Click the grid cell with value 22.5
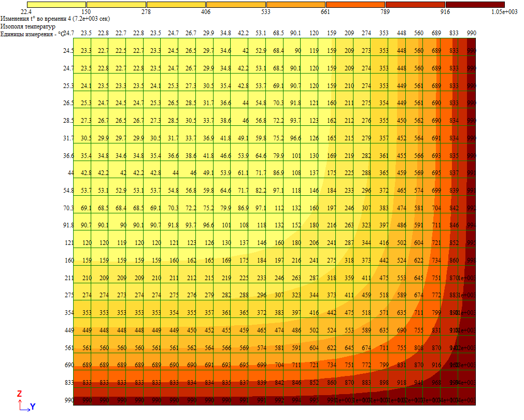 (x=121, y=51)
